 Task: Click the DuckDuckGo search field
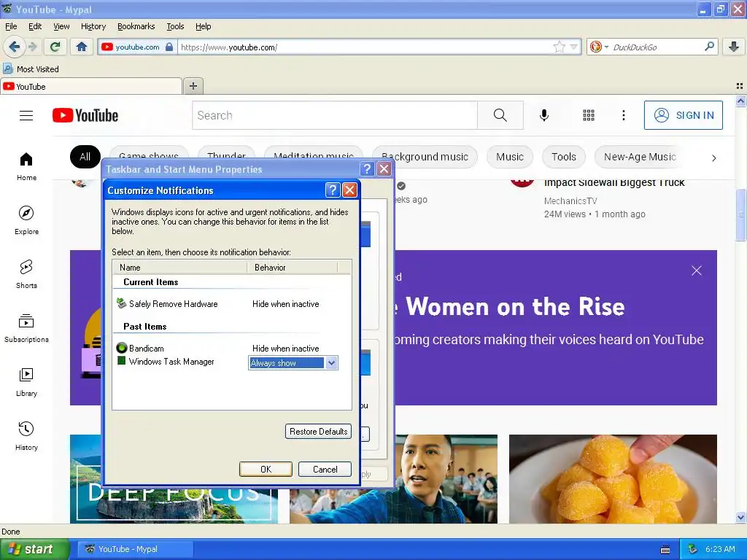tap(657, 47)
